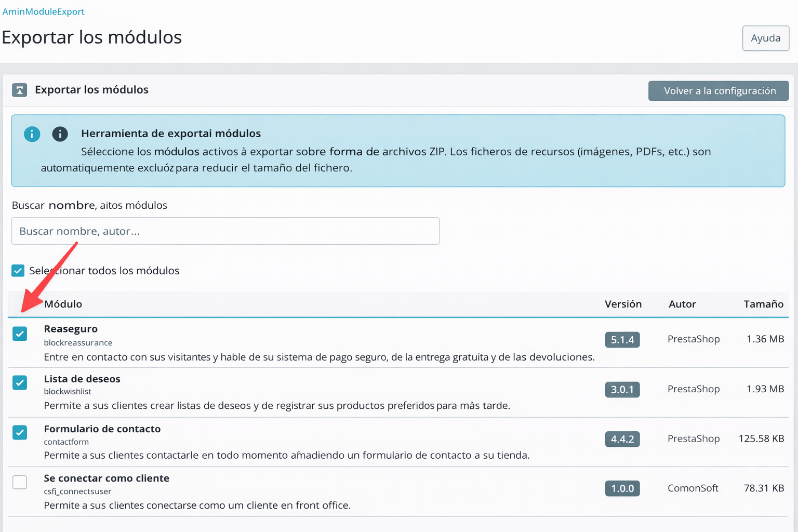Click the dark circular info icon
The height and width of the screenshot is (532, 798).
(x=60, y=134)
